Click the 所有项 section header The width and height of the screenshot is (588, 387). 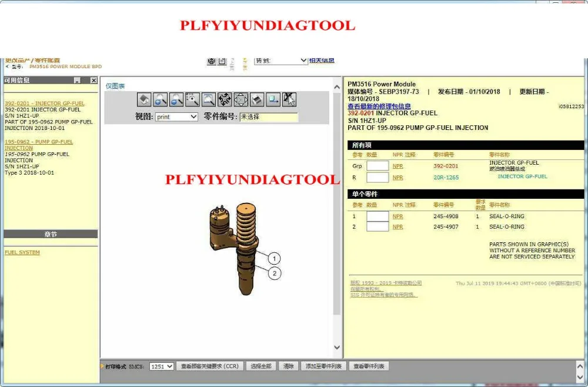465,145
